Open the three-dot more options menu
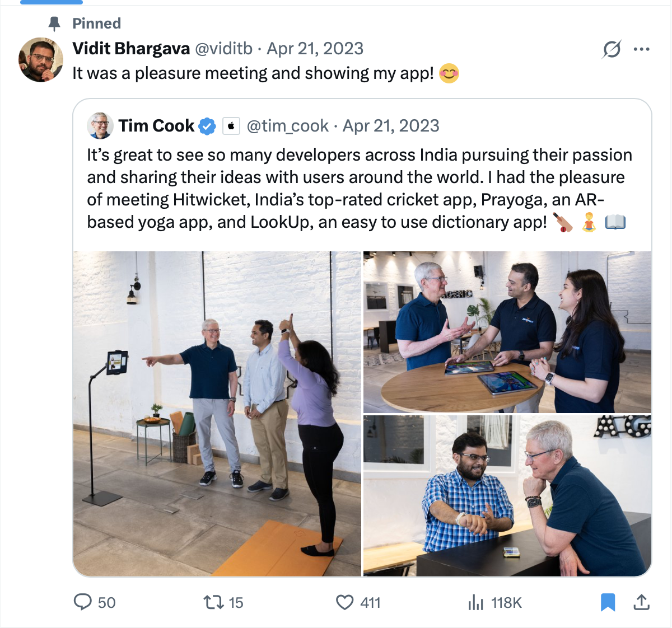Screen dimensions: 672x628 pyautogui.click(x=641, y=49)
